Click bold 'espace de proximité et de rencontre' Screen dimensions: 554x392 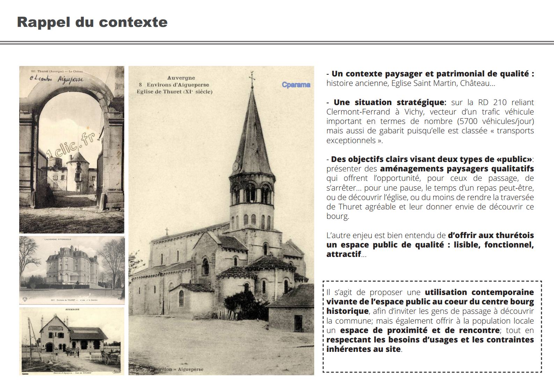420,330
